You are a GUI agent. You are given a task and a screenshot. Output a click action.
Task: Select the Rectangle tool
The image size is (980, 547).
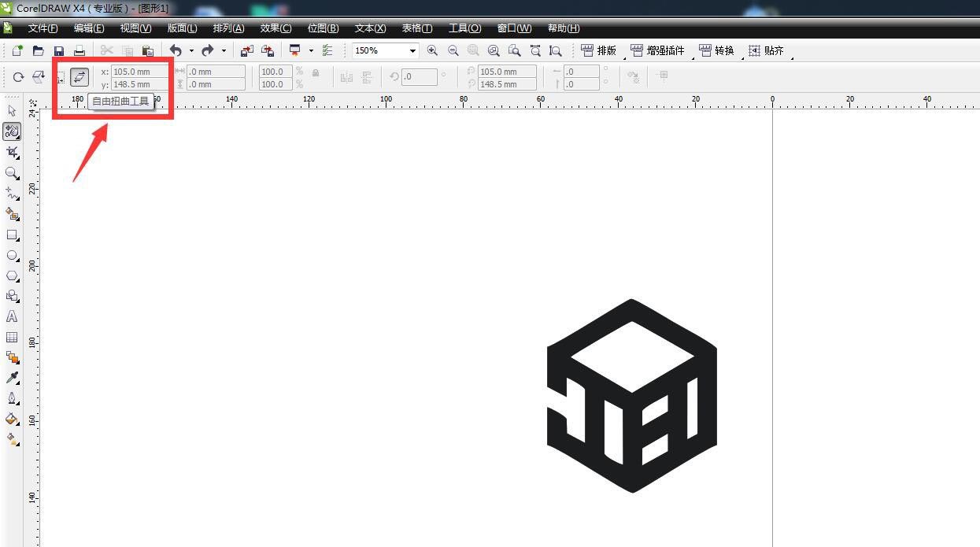click(x=12, y=235)
